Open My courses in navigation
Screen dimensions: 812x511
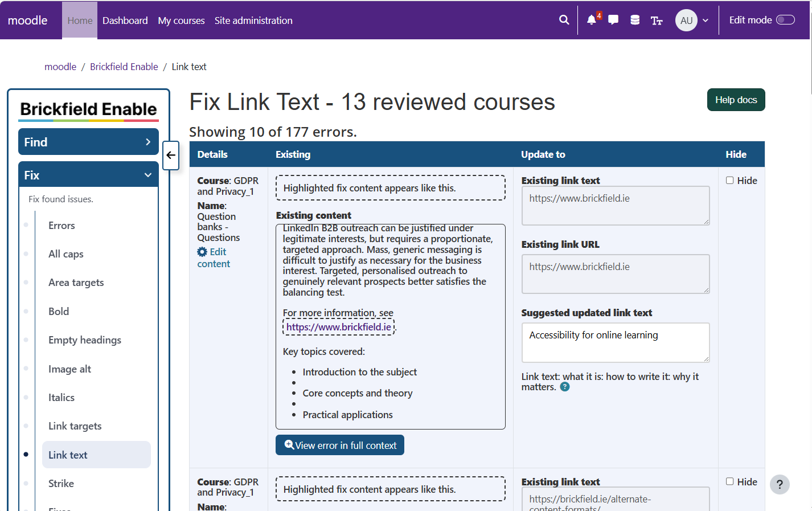coord(181,21)
